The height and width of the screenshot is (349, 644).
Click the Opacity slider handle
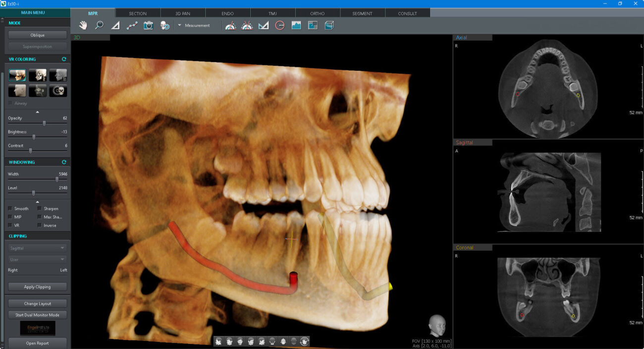pyautogui.click(x=44, y=123)
